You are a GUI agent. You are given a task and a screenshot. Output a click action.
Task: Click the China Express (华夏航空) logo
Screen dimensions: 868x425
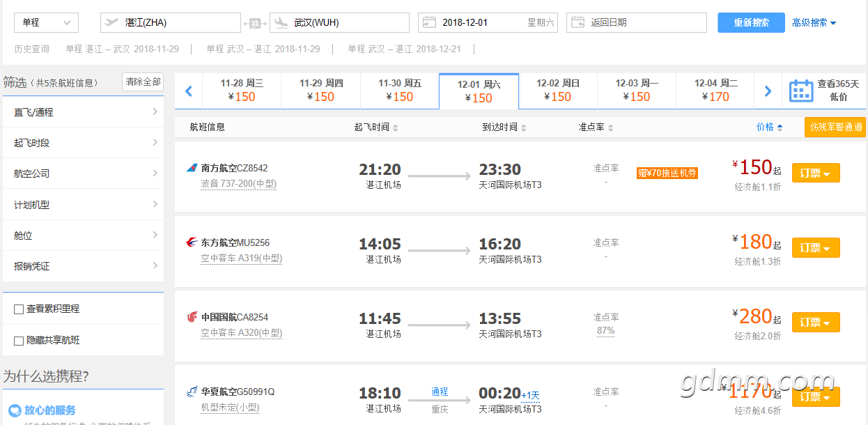tap(192, 392)
